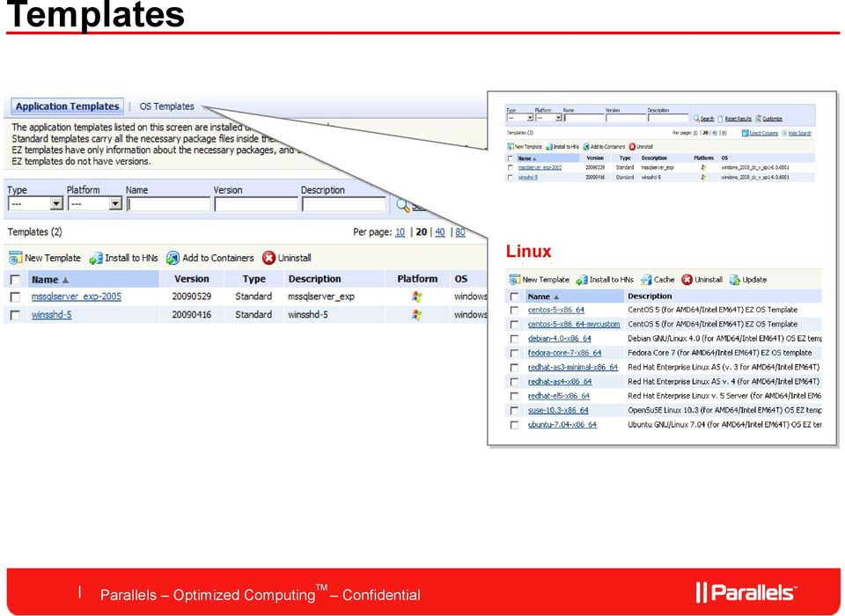This screenshot has width=845, height=616.
Task: Set 10 per page in main panel
Action: click(x=400, y=232)
